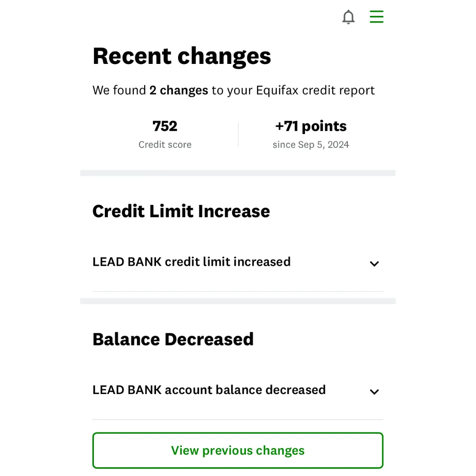Tap the "since Sep 5, 2024" date label
476x476 pixels.
point(311,145)
